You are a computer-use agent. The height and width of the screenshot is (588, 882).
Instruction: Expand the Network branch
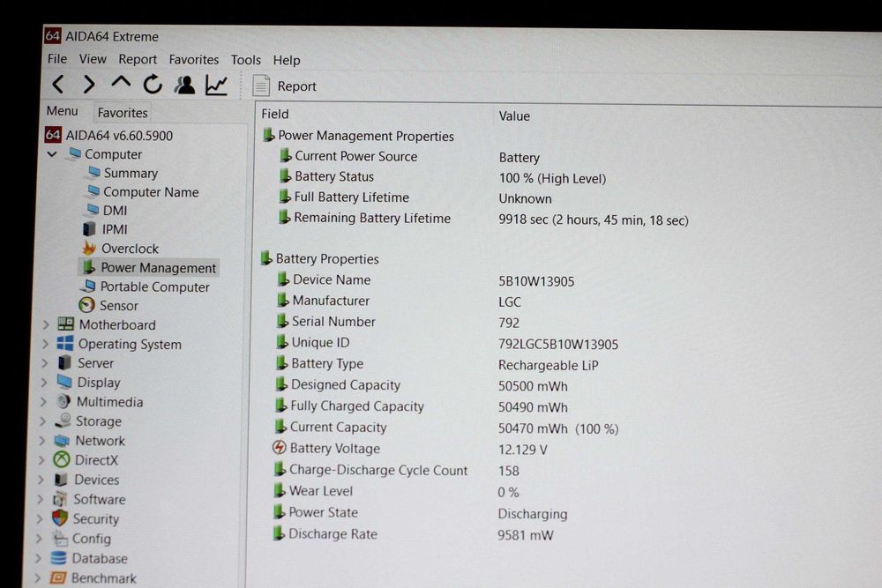42,441
